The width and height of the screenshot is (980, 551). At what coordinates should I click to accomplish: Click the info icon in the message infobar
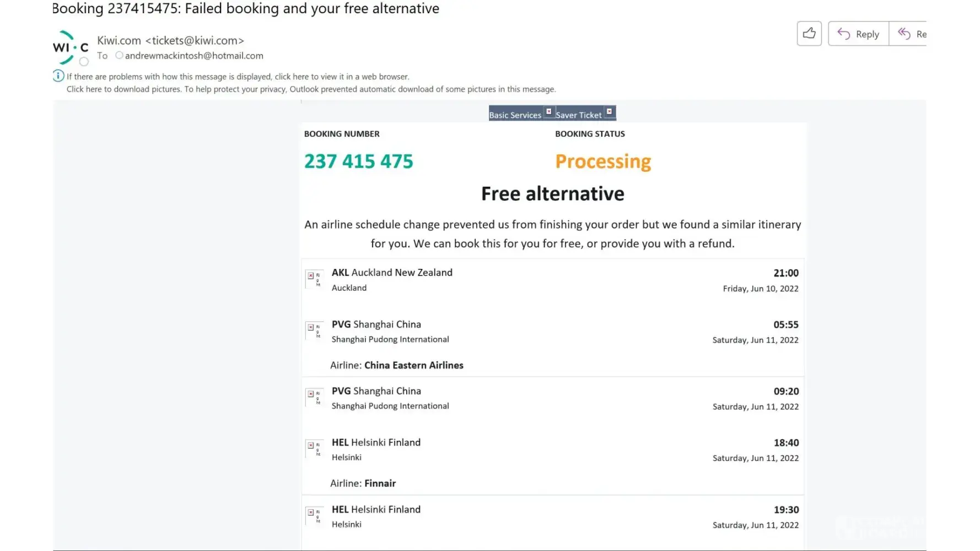58,76
